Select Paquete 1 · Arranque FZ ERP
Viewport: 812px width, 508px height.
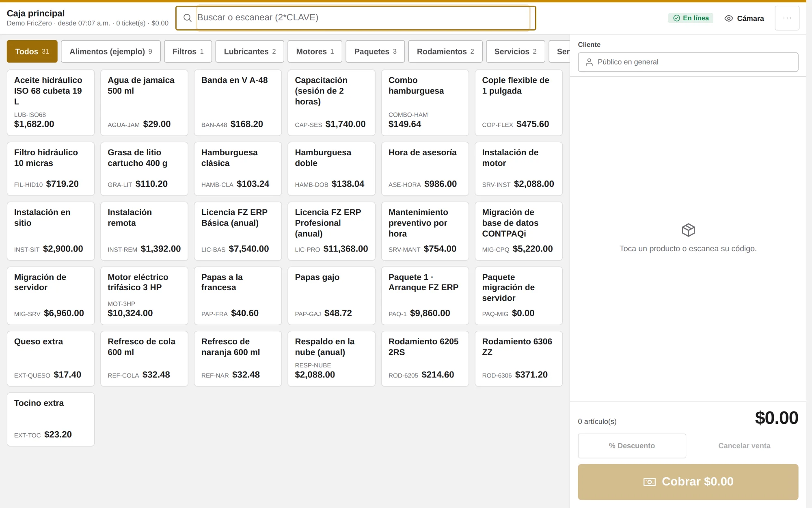click(425, 295)
